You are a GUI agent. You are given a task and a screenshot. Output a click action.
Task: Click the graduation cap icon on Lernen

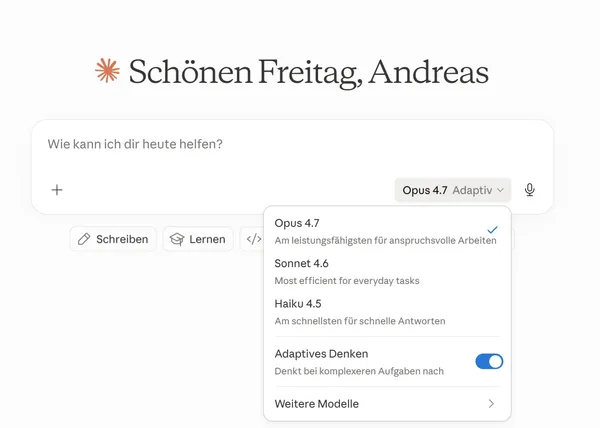(177, 239)
